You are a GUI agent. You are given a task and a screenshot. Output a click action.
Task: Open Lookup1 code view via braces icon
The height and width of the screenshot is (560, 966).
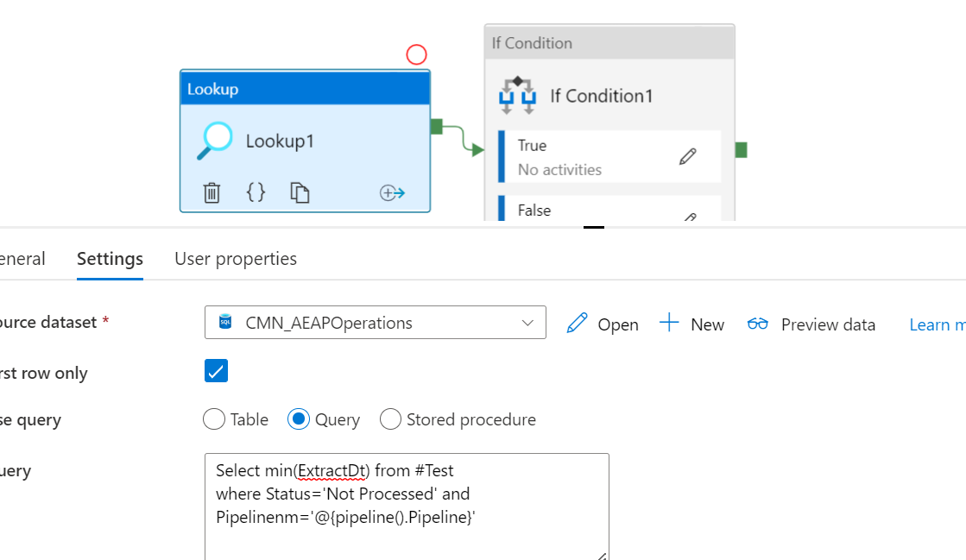[x=256, y=192]
